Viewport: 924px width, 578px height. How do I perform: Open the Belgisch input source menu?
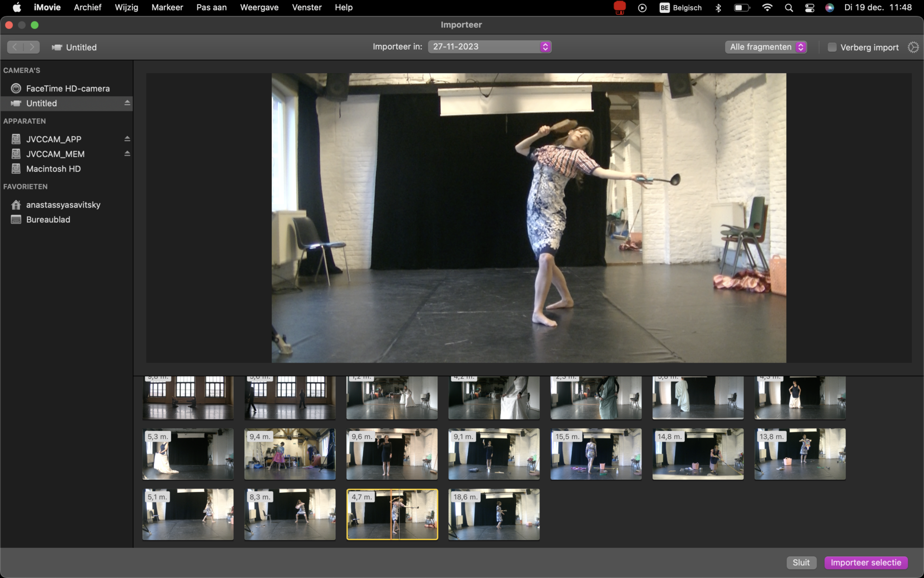click(680, 8)
